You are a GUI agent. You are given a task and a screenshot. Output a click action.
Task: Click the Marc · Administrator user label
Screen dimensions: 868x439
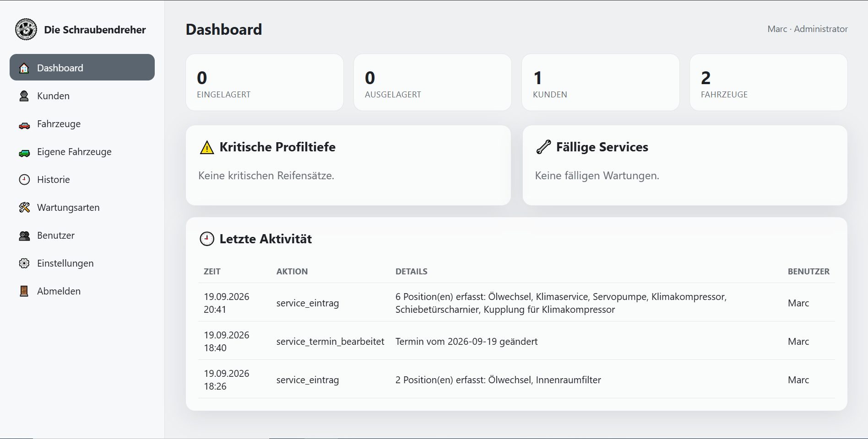[808, 29]
